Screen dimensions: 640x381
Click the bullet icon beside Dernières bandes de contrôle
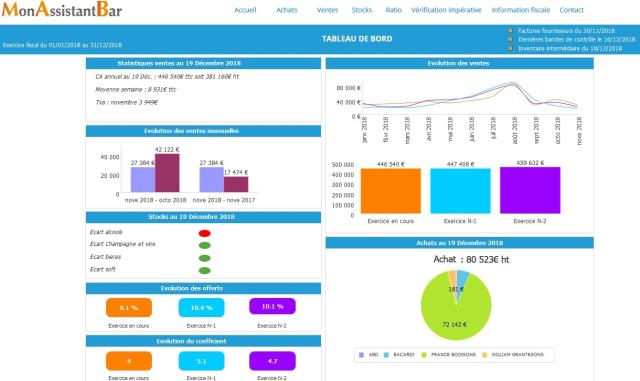click(x=510, y=40)
